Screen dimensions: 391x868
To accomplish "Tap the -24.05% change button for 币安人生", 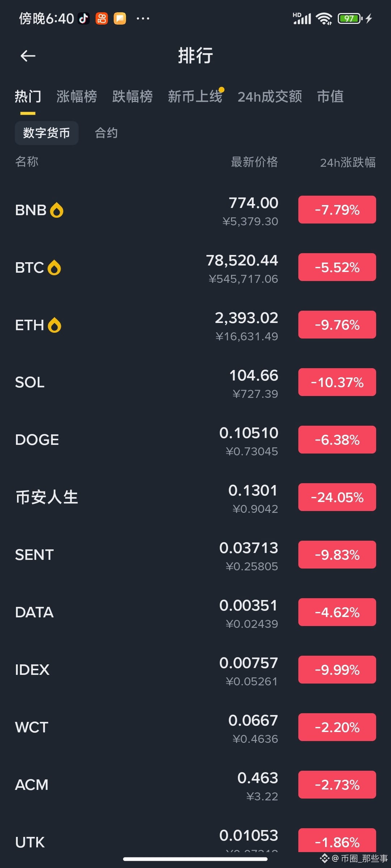I will tap(337, 497).
